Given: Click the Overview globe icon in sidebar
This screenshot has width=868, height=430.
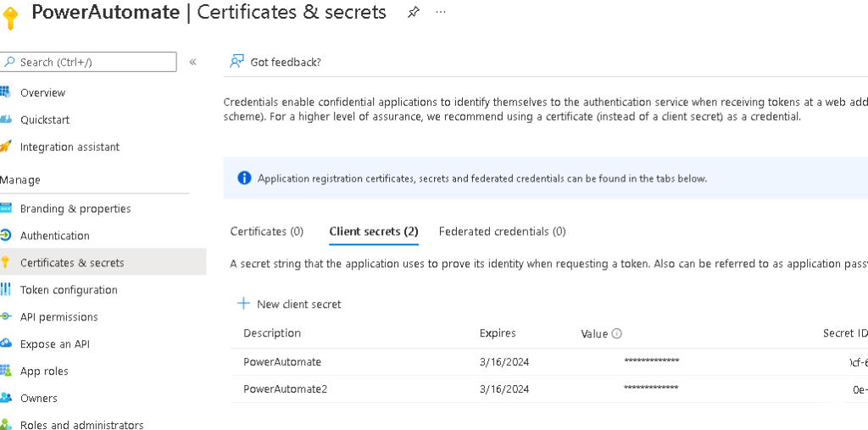Looking at the screenshot, I should click(5, 92).
